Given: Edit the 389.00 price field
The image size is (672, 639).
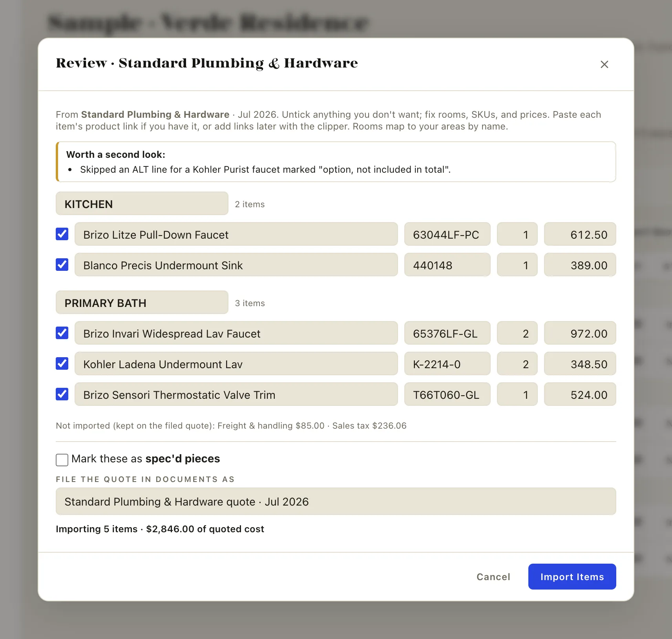Looking at the screenshot, I should click(x=580, y=265).
